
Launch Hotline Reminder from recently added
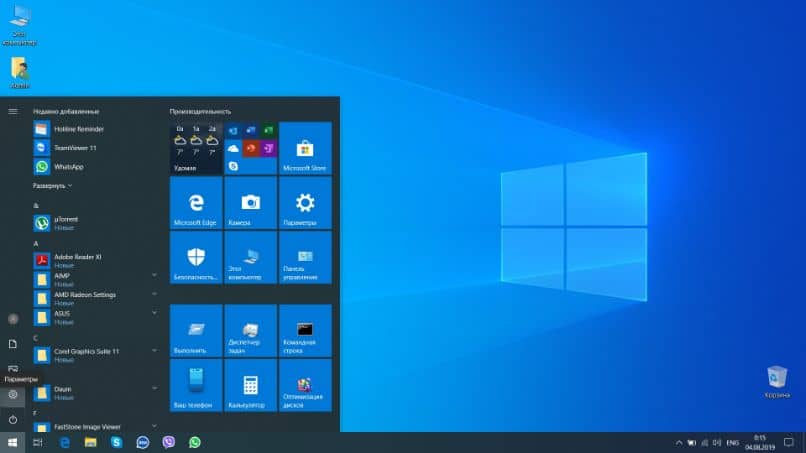(97, 129)
